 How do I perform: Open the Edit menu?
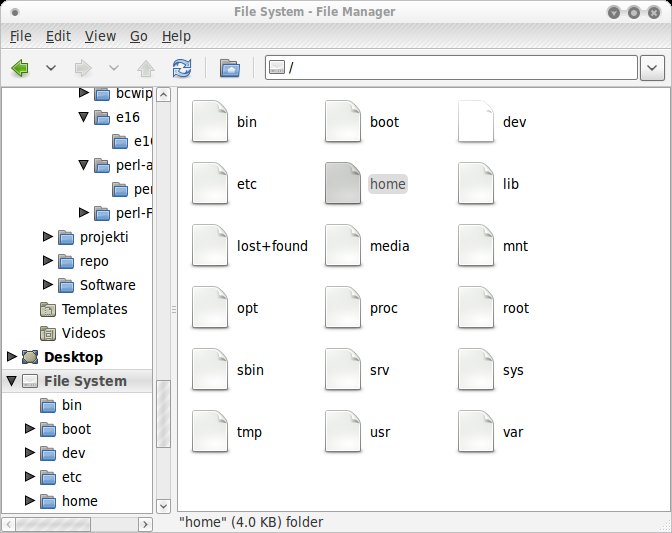coord(58,36)
